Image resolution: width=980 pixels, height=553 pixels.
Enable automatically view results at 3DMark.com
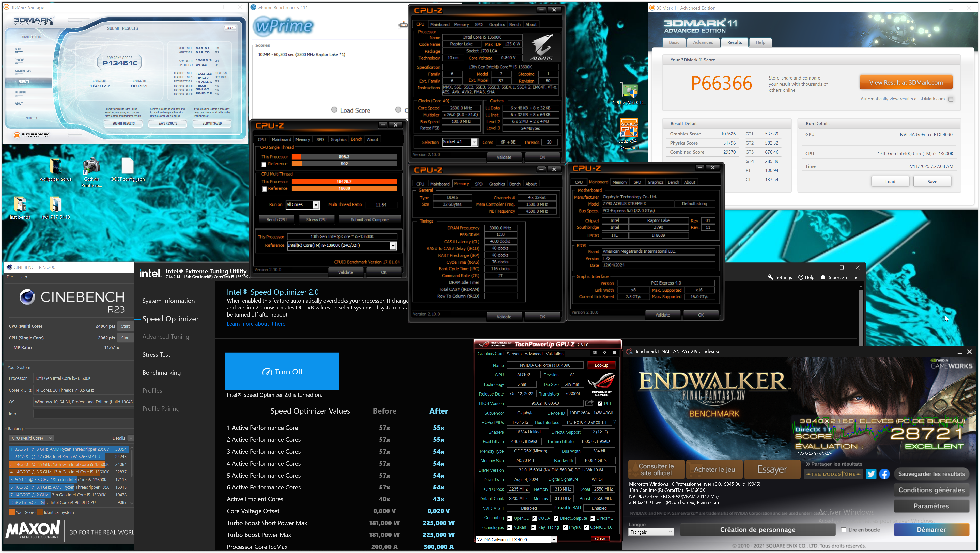click(x=951, y=99)
